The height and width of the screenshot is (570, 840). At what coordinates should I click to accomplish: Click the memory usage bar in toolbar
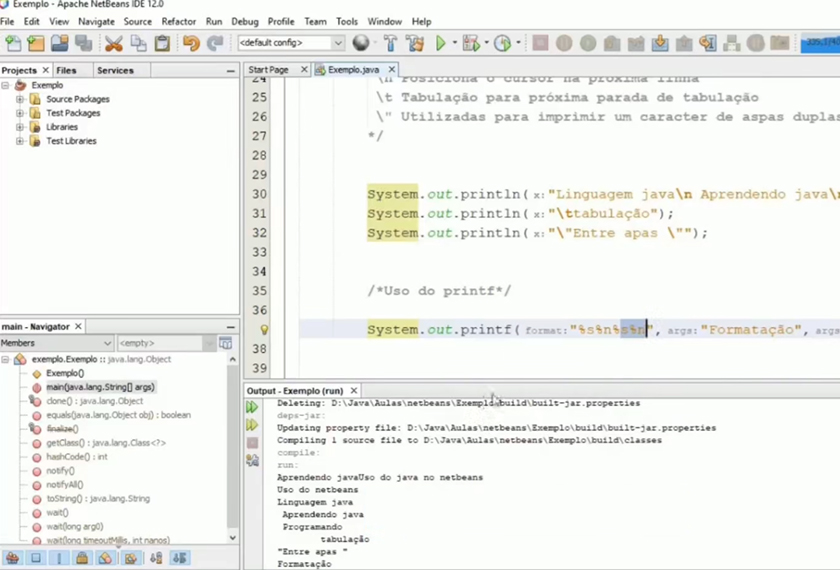pos(818,43)
